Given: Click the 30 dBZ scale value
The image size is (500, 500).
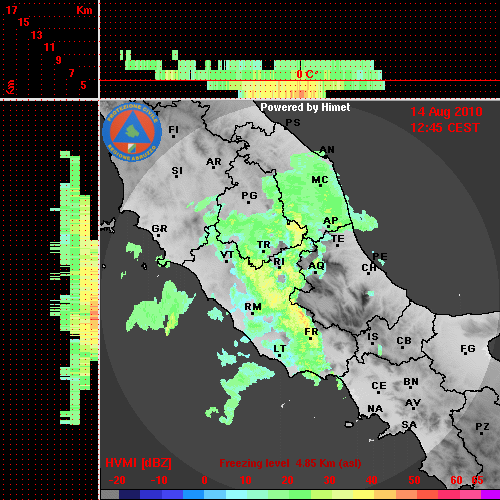Looking at the screenshot, I should 329,480.
